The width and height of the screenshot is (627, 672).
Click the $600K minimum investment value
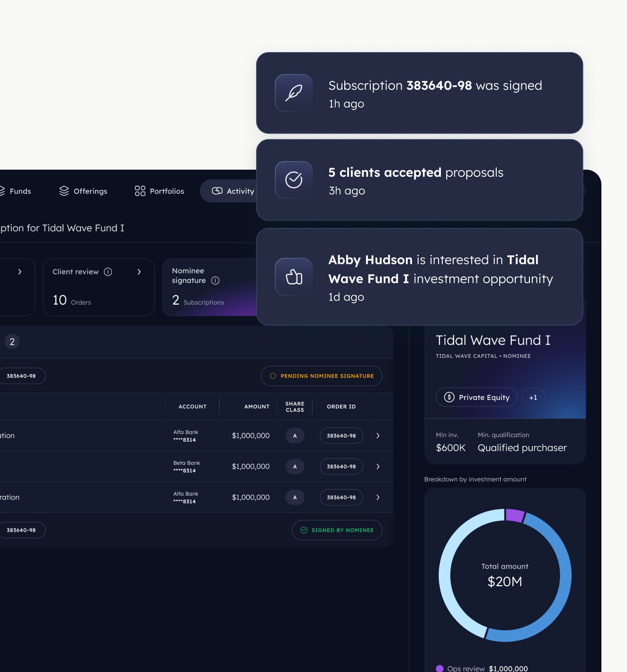tap(451, 448)
